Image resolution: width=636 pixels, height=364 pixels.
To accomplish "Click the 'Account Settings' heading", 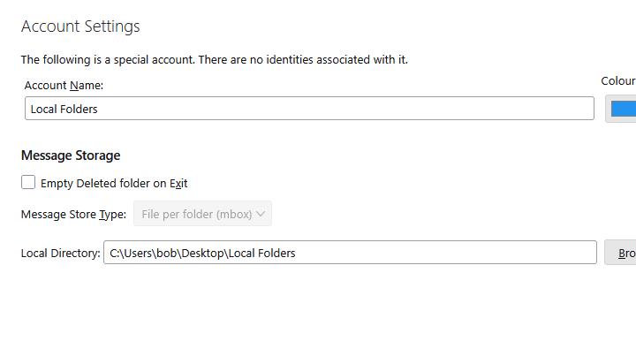I will coord(80,27).
